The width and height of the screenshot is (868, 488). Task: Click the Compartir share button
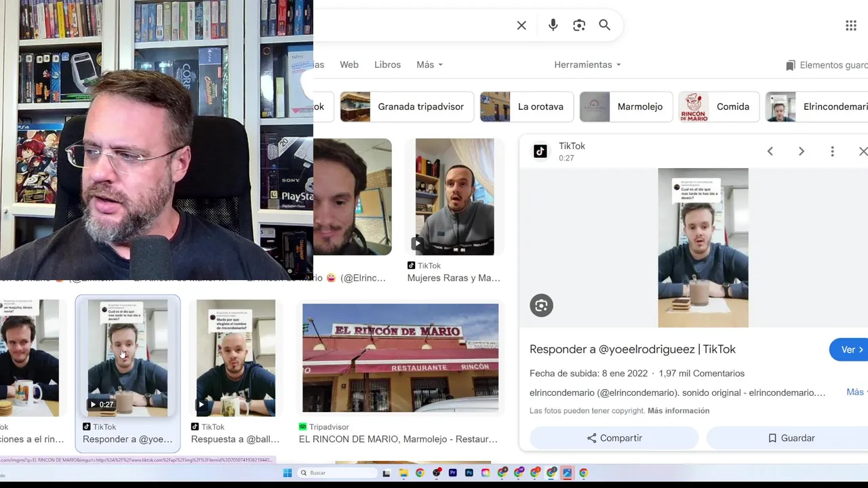pos(614,439)
